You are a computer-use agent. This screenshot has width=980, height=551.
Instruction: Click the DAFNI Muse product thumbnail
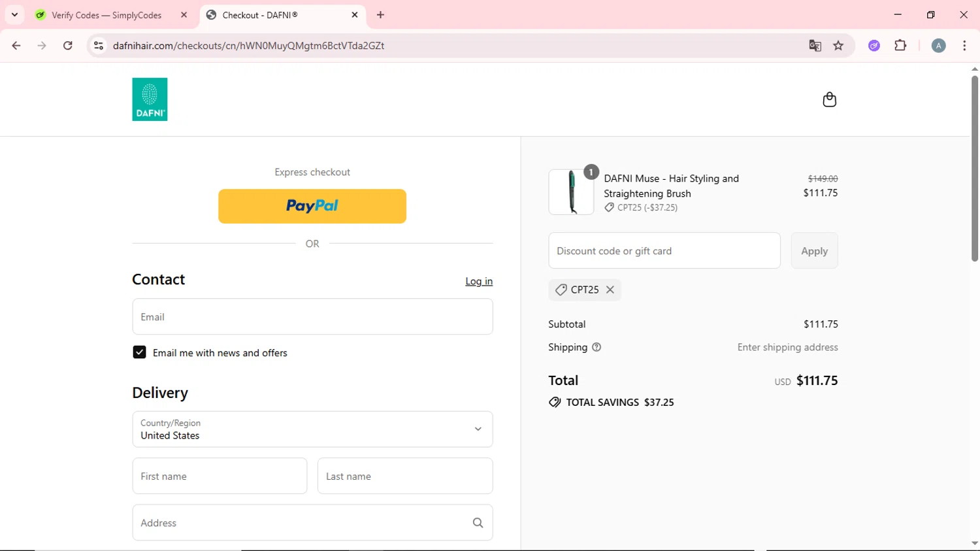tap(571, 192)
